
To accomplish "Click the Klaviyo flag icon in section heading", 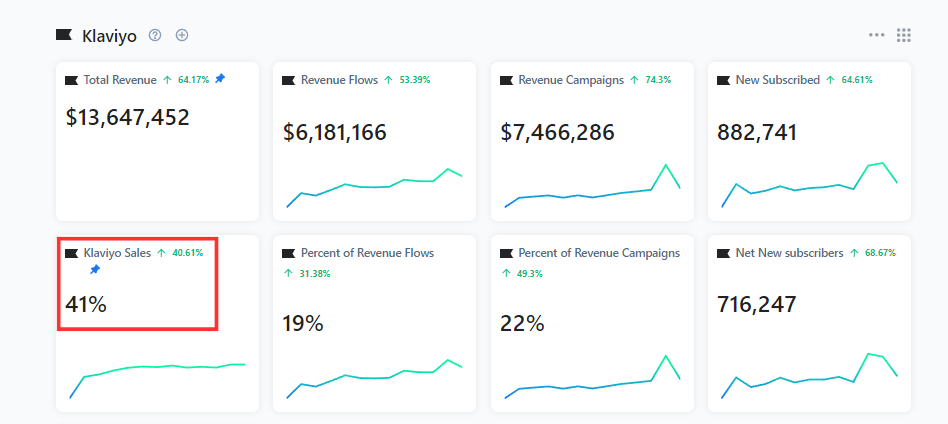I will tap(64, 35).
